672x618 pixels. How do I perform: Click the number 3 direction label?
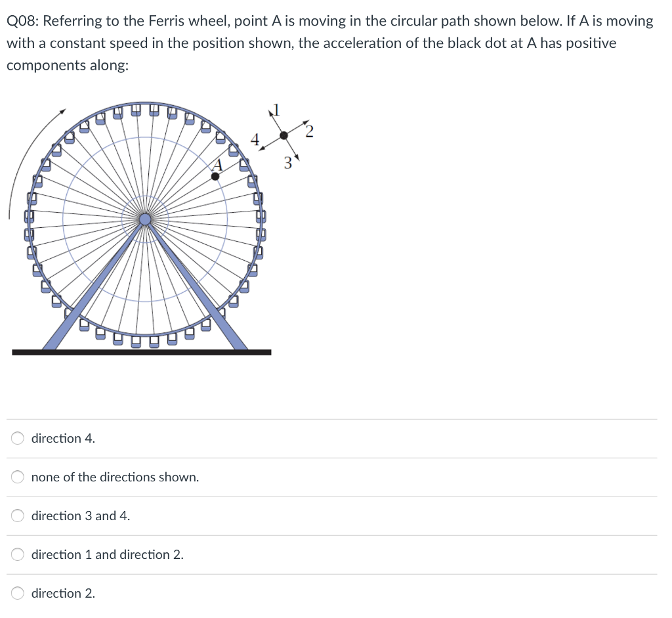[x=287, y=164]
